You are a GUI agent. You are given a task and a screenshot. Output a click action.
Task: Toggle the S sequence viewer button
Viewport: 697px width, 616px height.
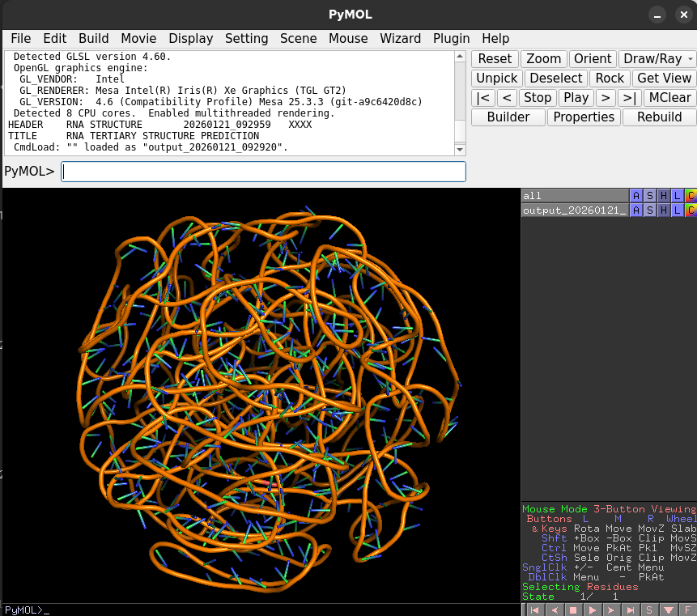tap(649, 610)
